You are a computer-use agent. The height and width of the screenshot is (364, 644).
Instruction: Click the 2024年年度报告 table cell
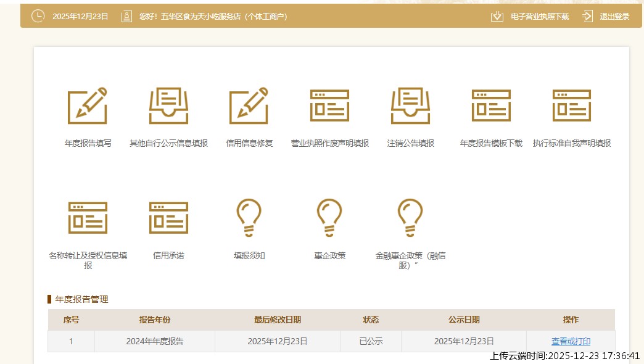click(x=154, y=341)
